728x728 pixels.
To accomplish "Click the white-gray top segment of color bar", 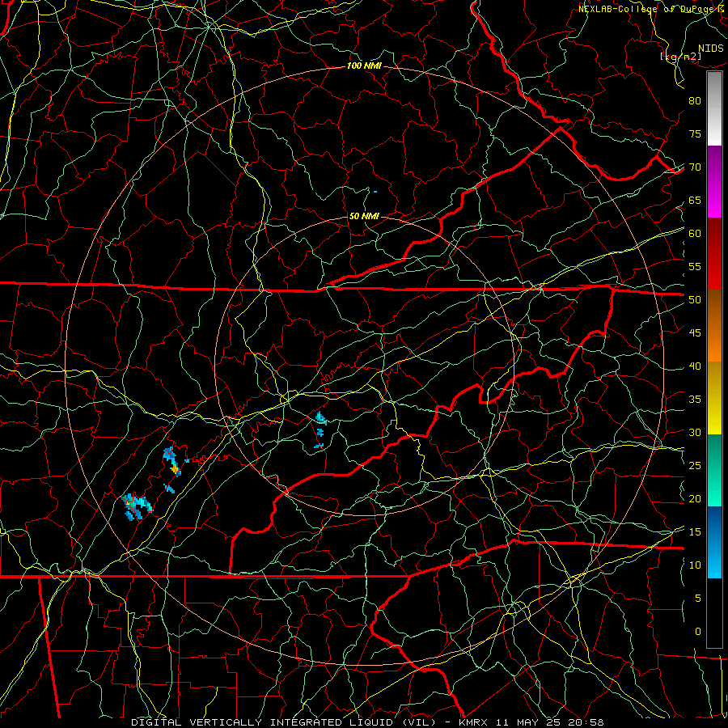I will pyautogui.click(x=714, y=108).
